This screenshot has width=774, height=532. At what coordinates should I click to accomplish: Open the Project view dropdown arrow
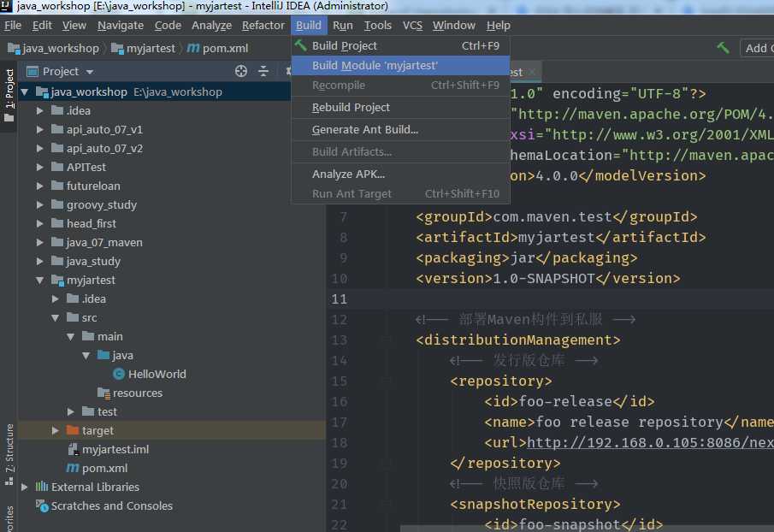(89, 72)
